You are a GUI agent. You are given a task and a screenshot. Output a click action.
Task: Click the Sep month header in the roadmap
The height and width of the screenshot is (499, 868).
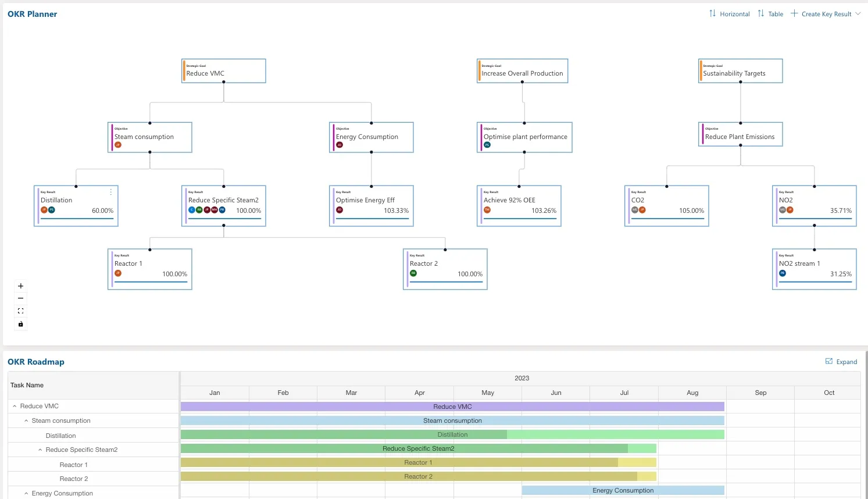tap(760, 393)
